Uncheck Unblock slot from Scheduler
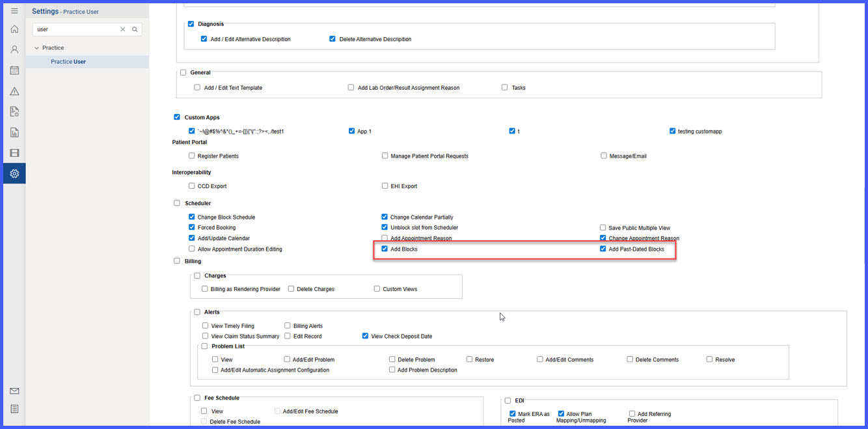 (385, 227)
